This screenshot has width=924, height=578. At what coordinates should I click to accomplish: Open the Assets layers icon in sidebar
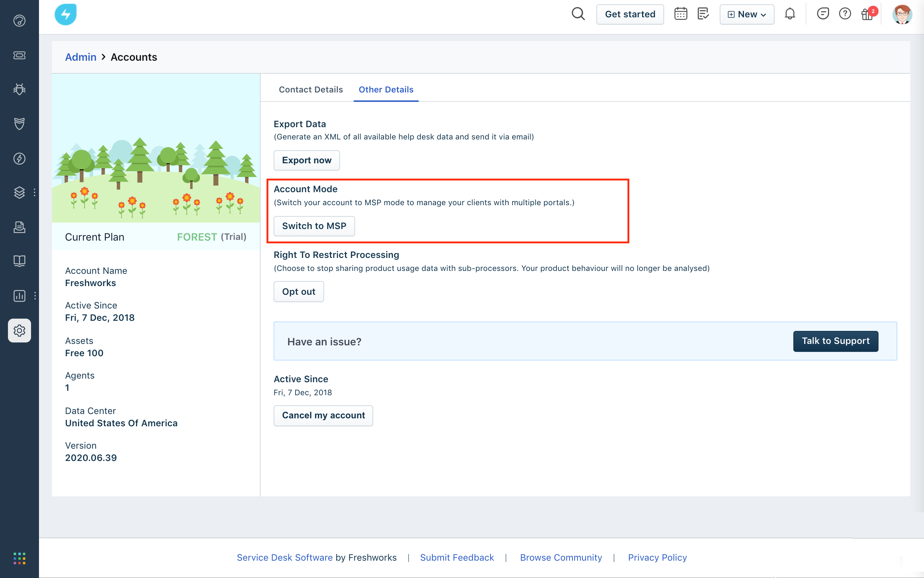pyautogui.click(x=19, y=192)
